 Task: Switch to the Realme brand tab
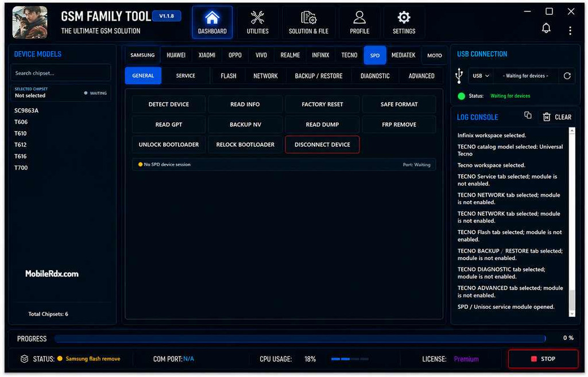pyautogui.click(x=290, y=55)
